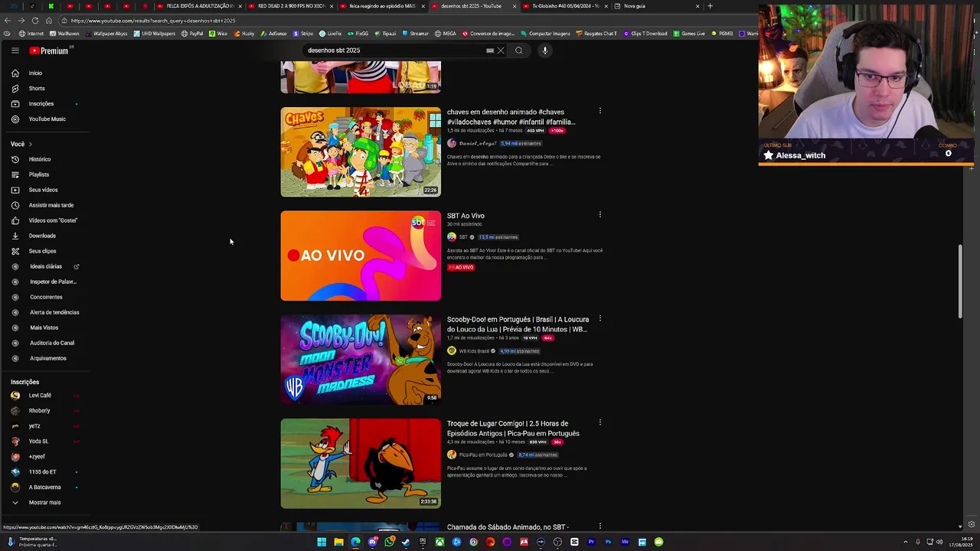Open the Levi Café channel subscription
980x551 pixels.
tap(40, 396)
